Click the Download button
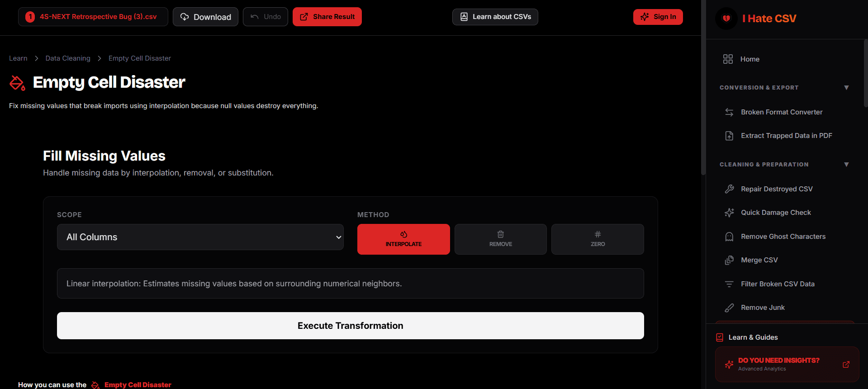 [x=205, y=17]
